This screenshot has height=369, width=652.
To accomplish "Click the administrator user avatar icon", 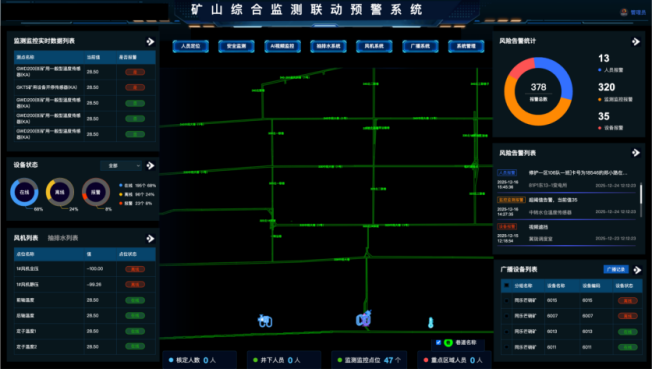I will [624, 12].
